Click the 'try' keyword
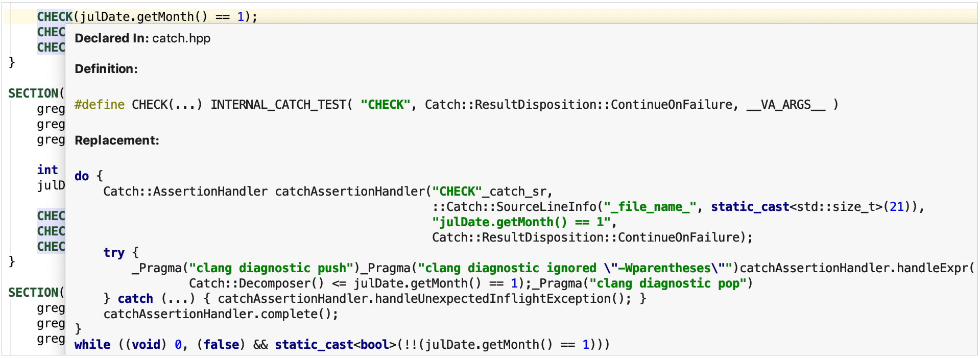Image resolution: width=980 pixels, height=358 pixels. (x=114, y=253)
